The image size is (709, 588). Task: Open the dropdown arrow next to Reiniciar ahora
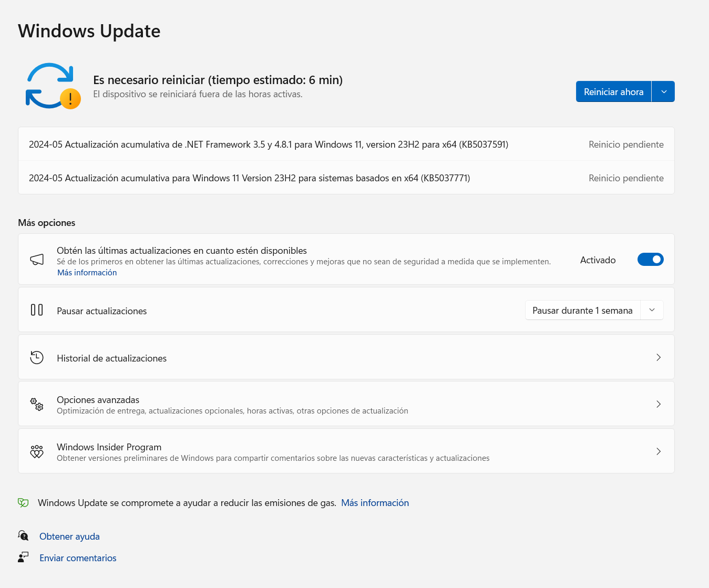663,91
